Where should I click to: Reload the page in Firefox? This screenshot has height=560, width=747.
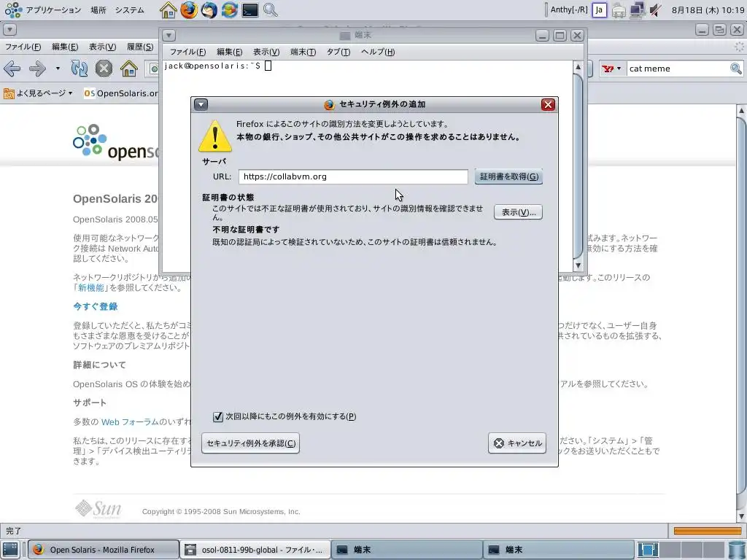point(79,69)
